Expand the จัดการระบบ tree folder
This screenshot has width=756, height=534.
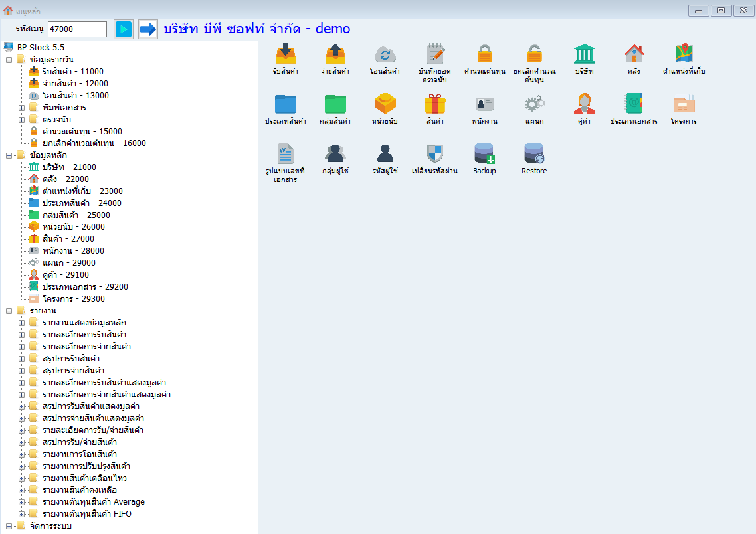coord(9,526)
